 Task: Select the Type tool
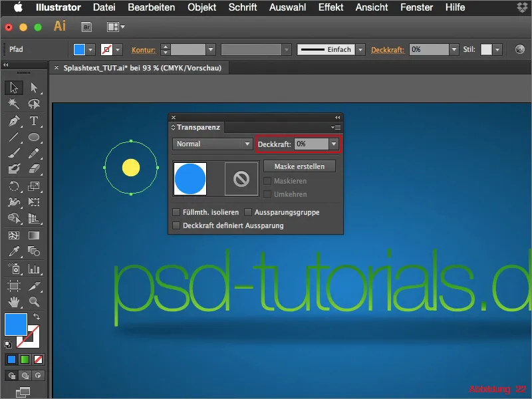click(34, 121)
